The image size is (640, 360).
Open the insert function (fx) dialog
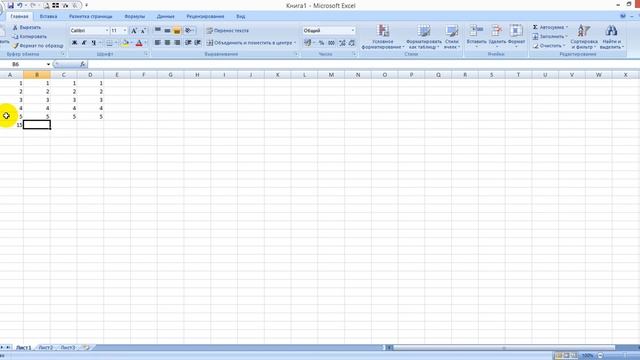(83, 64)
